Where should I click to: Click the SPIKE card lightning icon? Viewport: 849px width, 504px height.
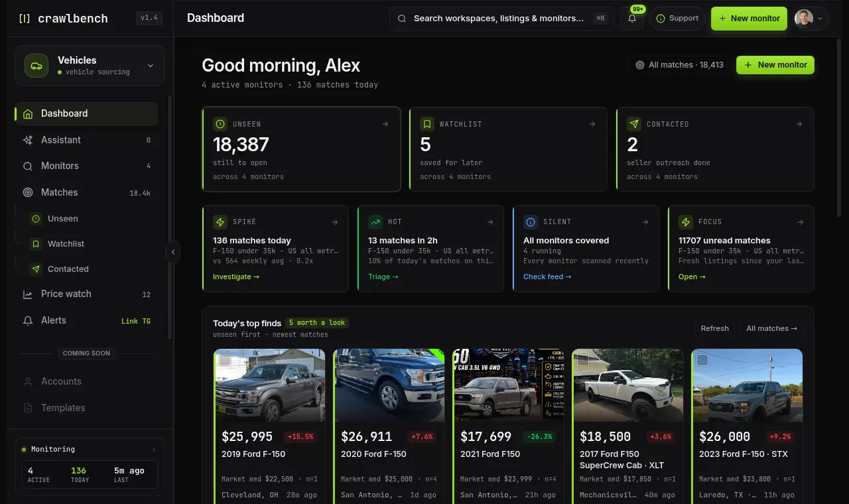pyautogui.click(x=220, y=222)
